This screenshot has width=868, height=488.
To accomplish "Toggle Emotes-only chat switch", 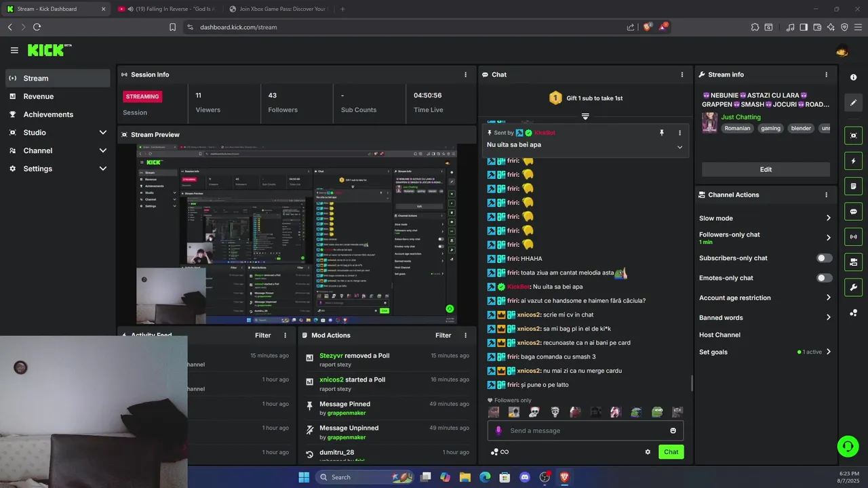I will [x=825, y=278].
